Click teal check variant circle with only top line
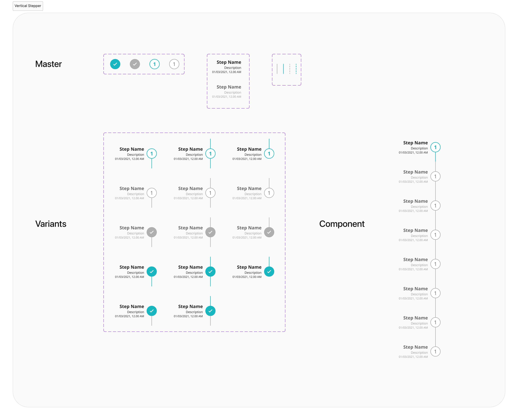518x420 pixels. point(269,271)
